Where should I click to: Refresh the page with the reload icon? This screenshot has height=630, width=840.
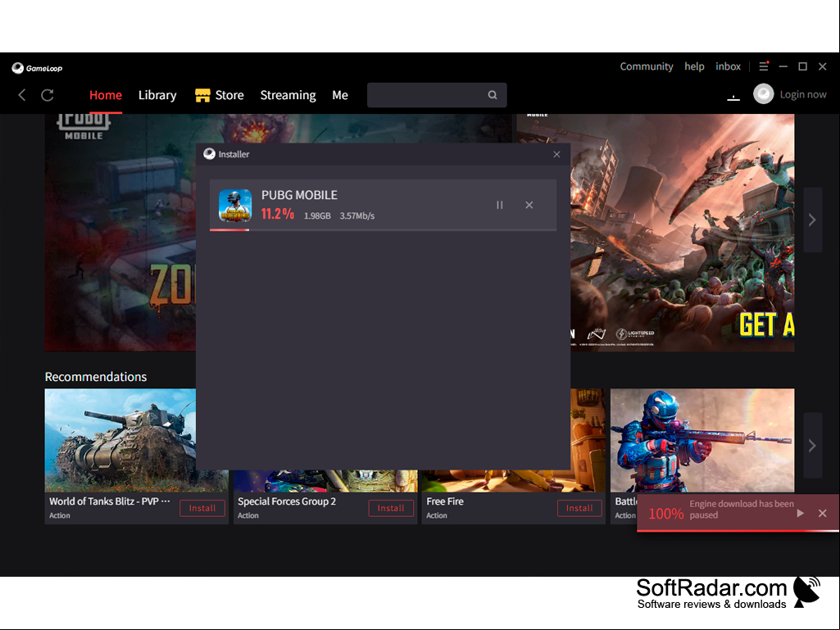(x=48, y=95)
